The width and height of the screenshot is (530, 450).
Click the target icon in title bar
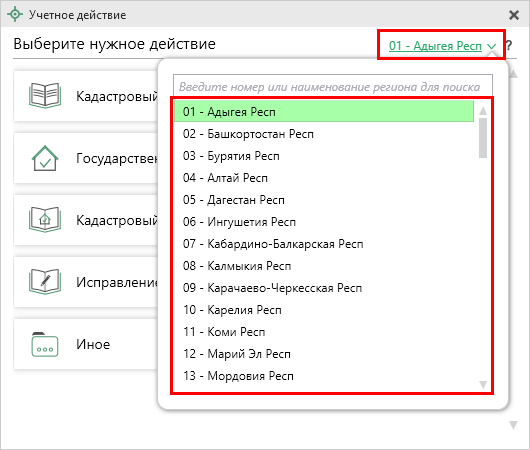coord(15,15)
